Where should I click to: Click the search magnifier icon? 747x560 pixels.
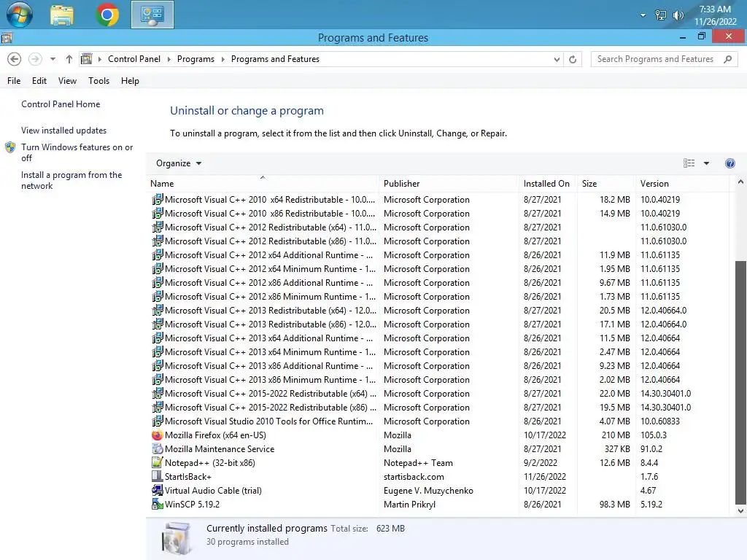727,59
